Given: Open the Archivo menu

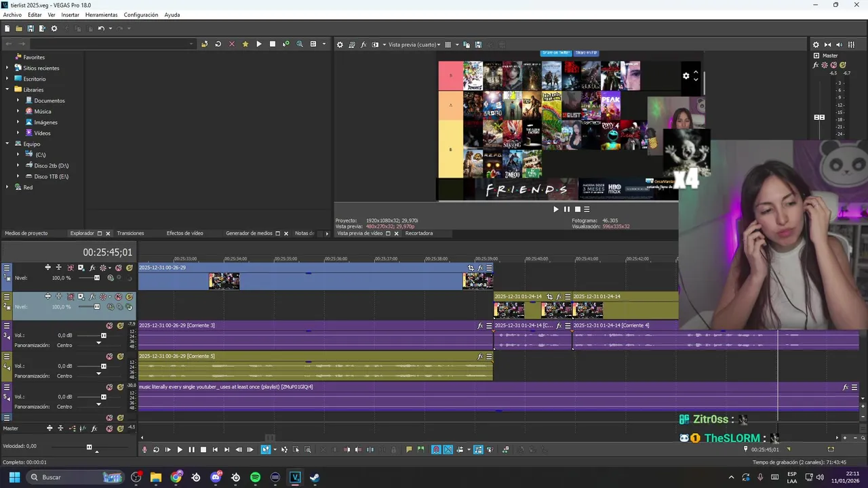Looking at the screenshot, I should pos(12,15).
